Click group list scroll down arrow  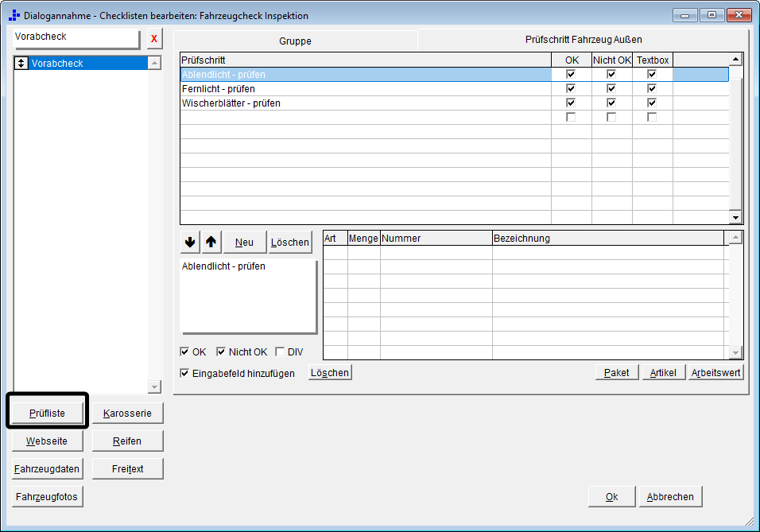(154, 386)
